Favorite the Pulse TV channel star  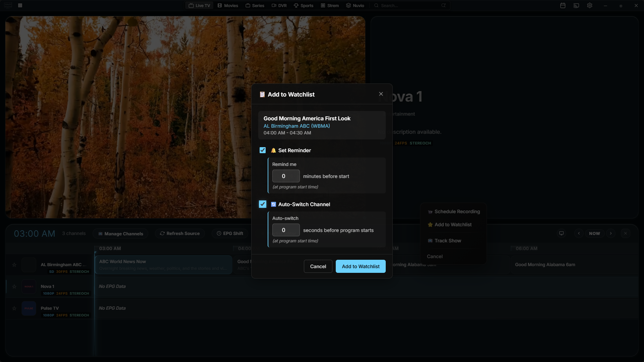[x=14, y=308]
